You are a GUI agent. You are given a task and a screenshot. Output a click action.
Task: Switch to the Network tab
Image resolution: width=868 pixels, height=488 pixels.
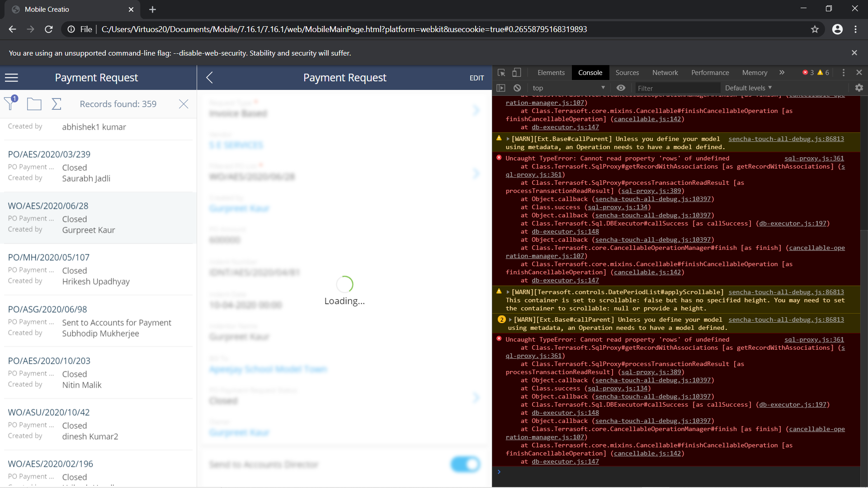pyautogui.click(x=665, y=72)
